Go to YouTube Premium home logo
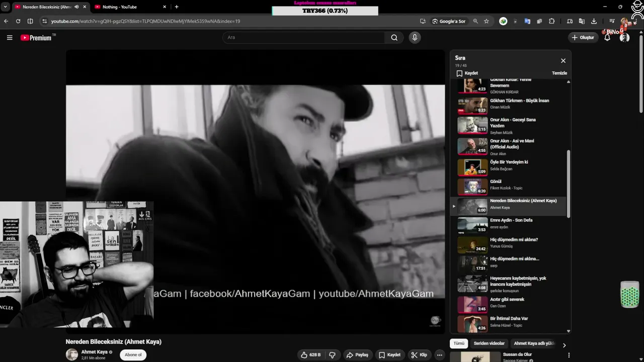 36,38
